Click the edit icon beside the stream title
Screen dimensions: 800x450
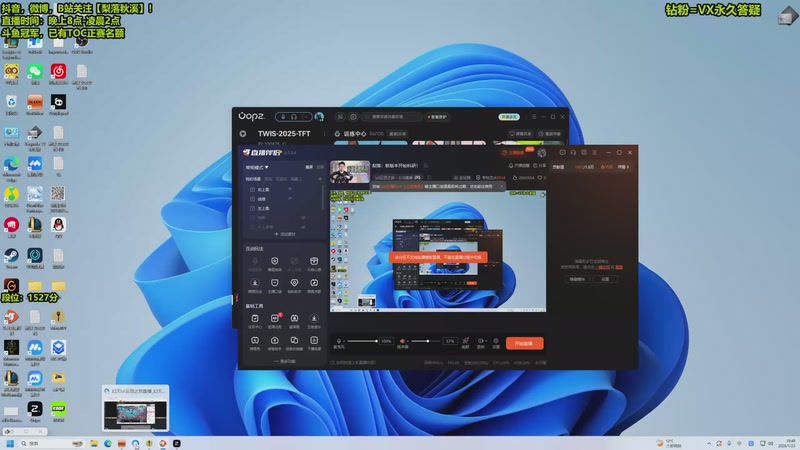pyautogui.click(x=426, y=165)
